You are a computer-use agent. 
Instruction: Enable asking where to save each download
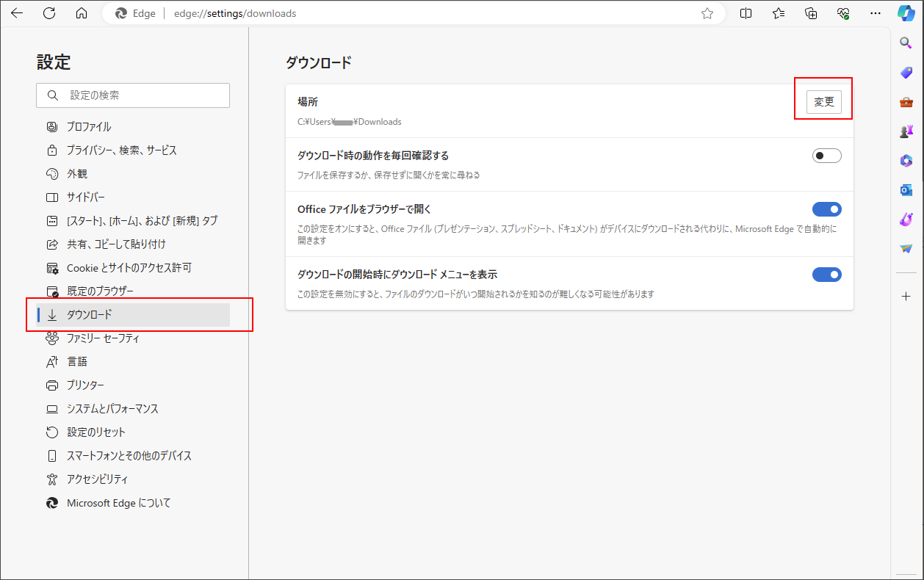click(x=826, y=155)
